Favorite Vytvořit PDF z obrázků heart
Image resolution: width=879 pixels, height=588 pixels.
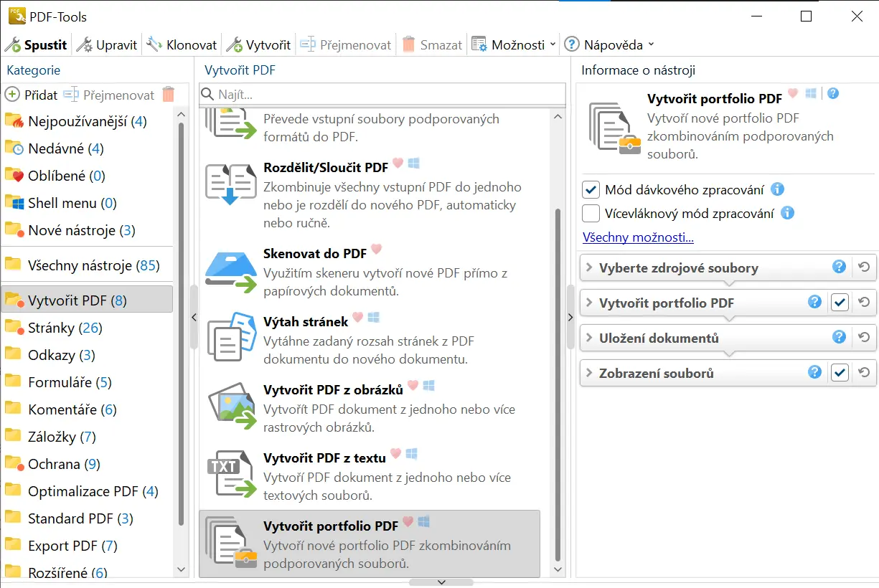coord(413,385)
